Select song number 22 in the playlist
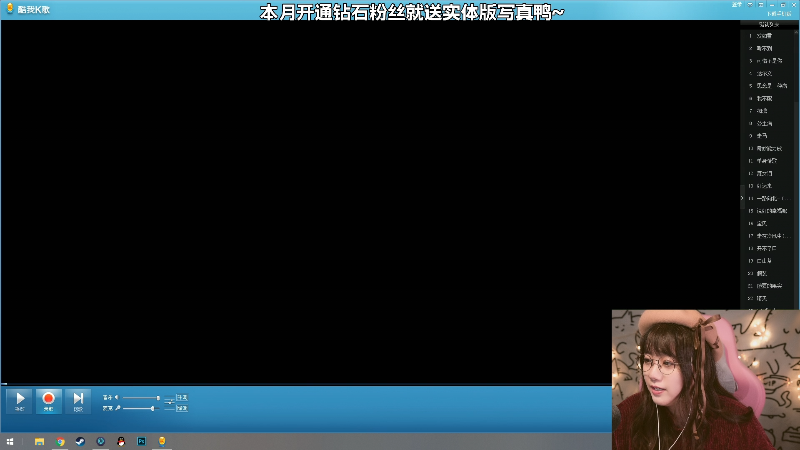 click(768, 298)
